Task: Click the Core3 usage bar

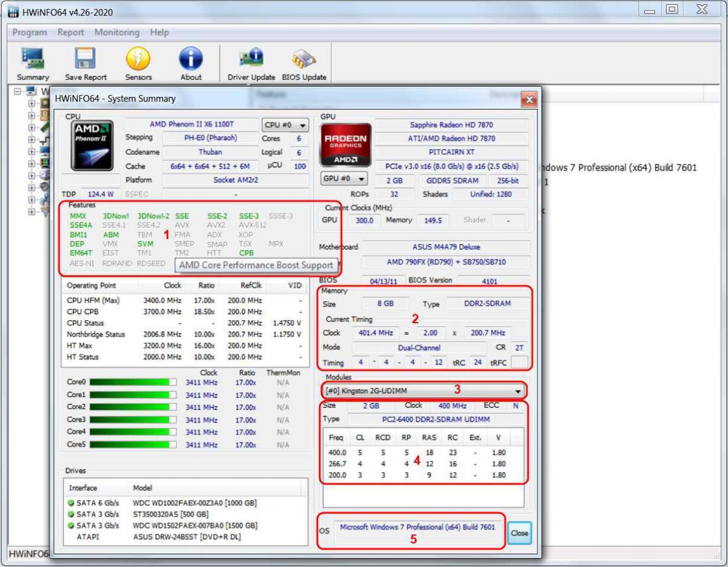Action: point(133,420)
